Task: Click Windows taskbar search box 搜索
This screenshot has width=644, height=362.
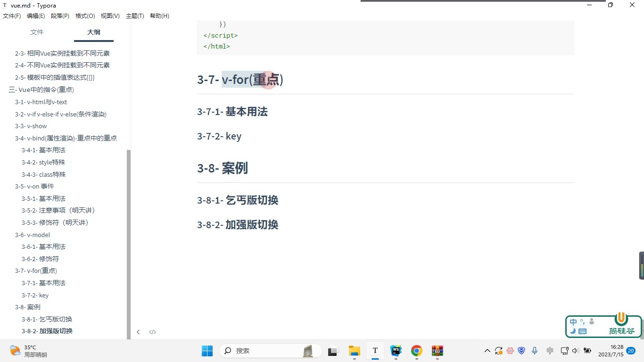Action: (x=270, y=351)
